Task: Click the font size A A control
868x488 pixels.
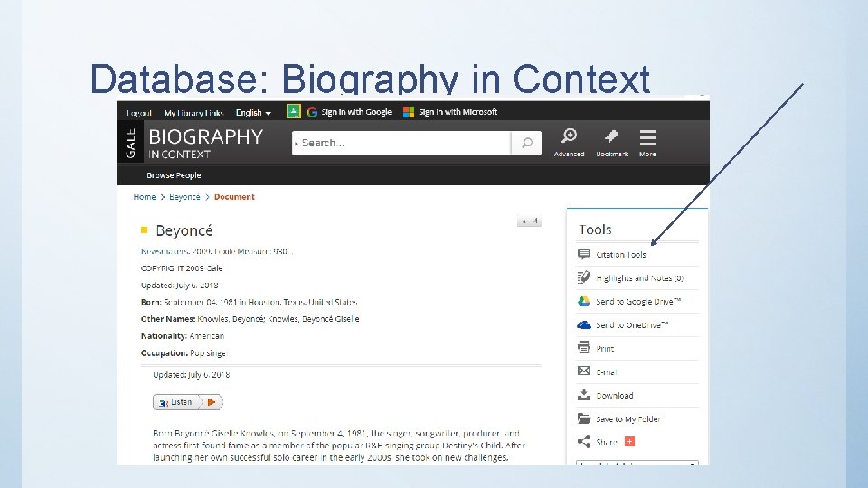Action: 530,221
